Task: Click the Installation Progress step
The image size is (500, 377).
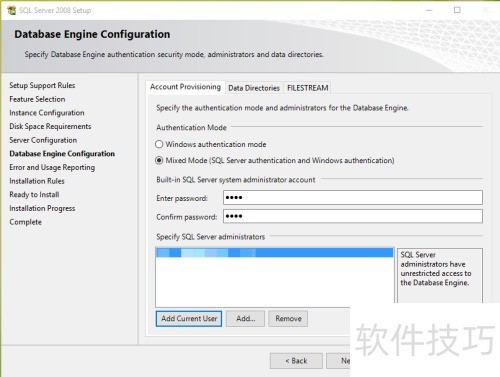Action: 42,208
